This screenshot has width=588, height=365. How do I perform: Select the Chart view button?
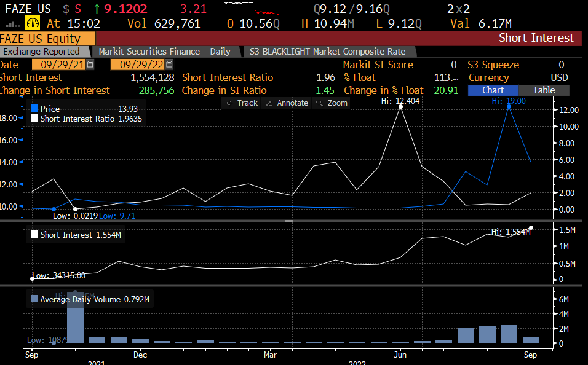[x=493, y=90]
